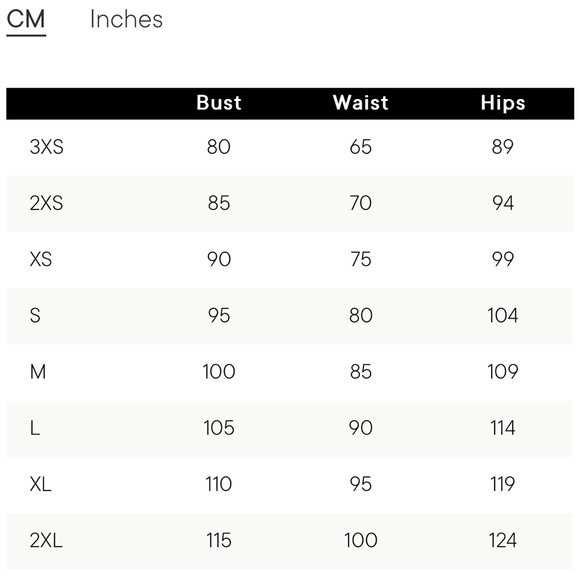Click the Waist column header
This screenshot has height=580, width=580.
click(x=361, y=103)
